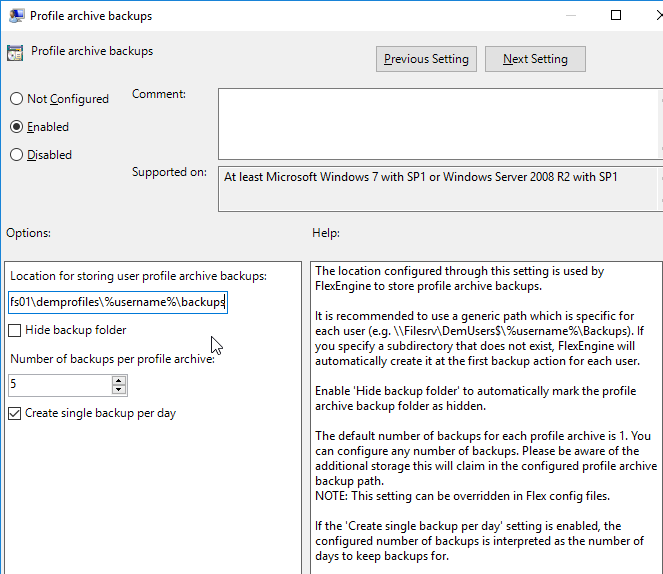The width and height of the screenshot is (663, 574).
Task: Close the Profile archive backups dialog
Action: (x=658, y=16)
